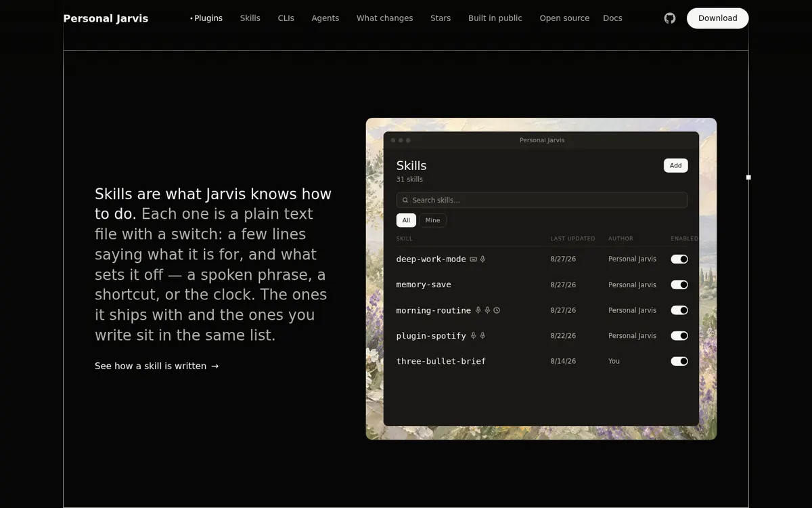Click the magnifier icon in skills search
This screenshot has width=812, height=508.
point(405,200)
